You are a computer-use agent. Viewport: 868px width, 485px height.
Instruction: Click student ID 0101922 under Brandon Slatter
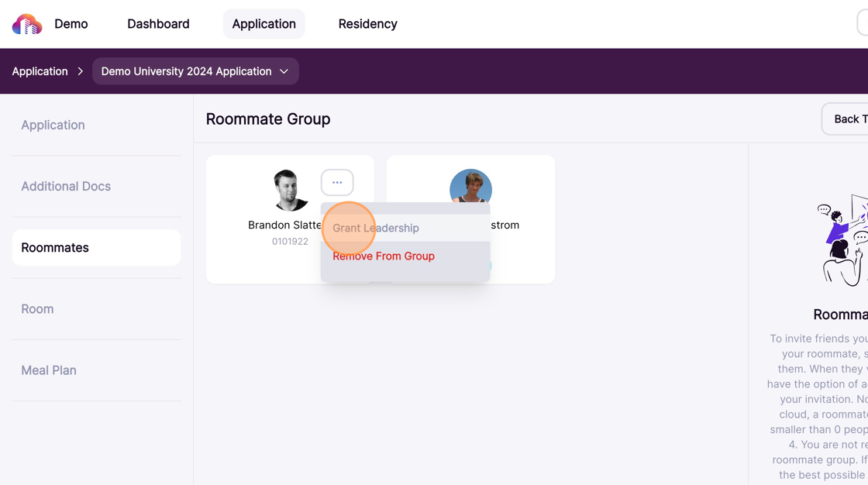289,241
